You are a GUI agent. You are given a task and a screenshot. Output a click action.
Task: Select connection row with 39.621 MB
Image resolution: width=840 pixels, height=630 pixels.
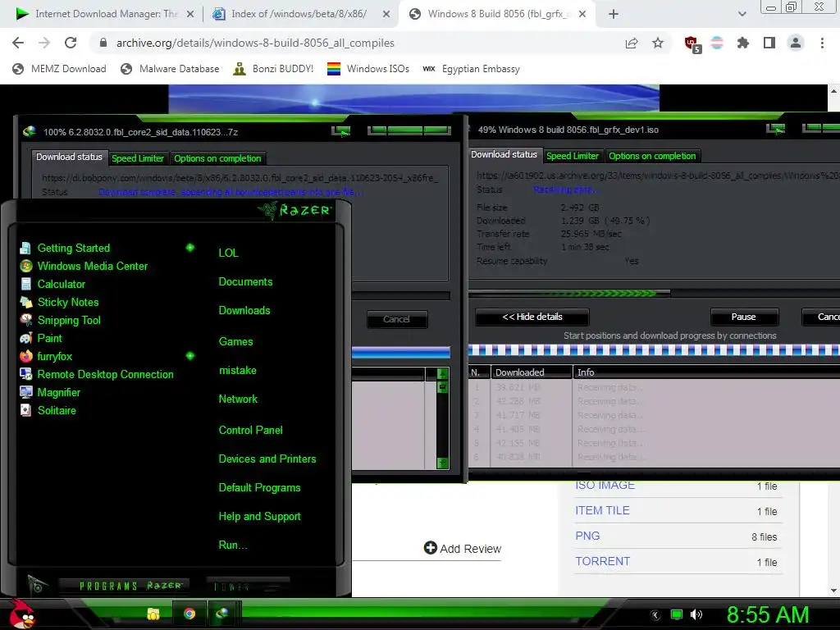654,387
